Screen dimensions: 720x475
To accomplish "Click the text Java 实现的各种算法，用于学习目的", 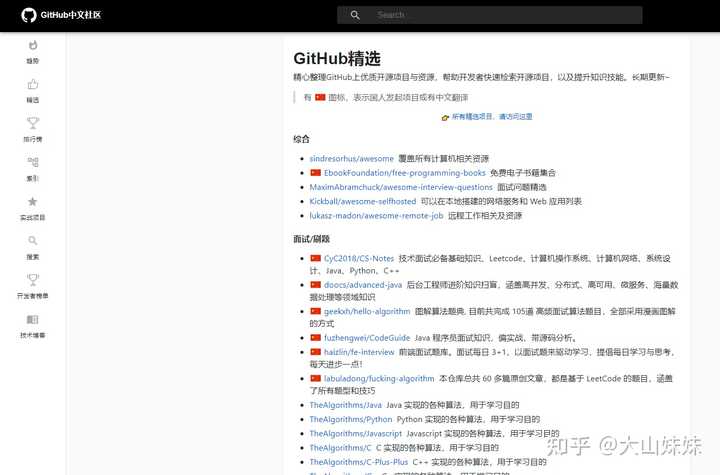I will (x=452, y=405).
